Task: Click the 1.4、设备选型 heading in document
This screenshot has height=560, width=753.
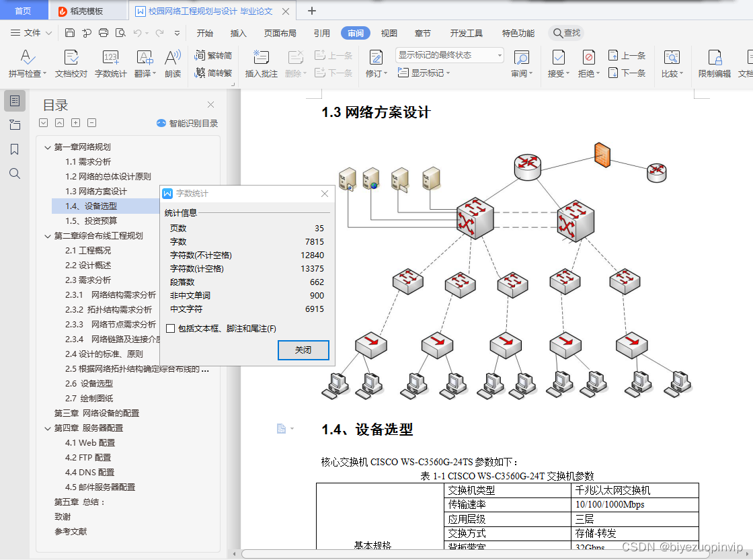Action: click(x=367, y=430)
